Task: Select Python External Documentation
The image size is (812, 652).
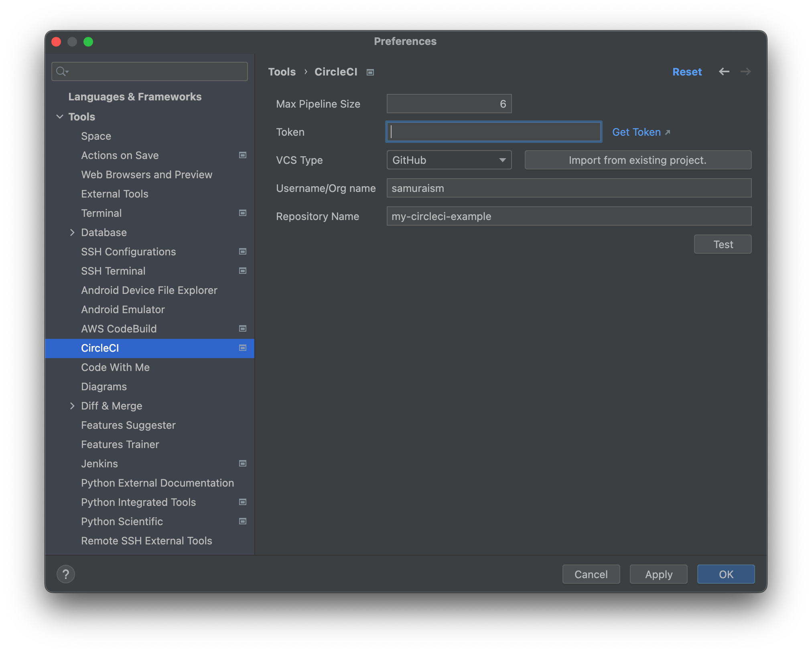Action: coord(157,483)
